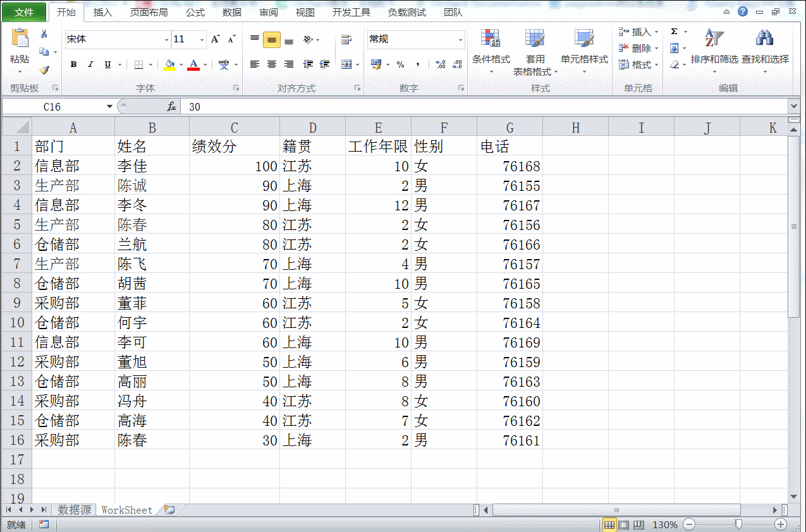Click the yellow fill color bucket
The width and height of the screenshot is (806, 532).
pyautogui.click(x=169, y=64)
